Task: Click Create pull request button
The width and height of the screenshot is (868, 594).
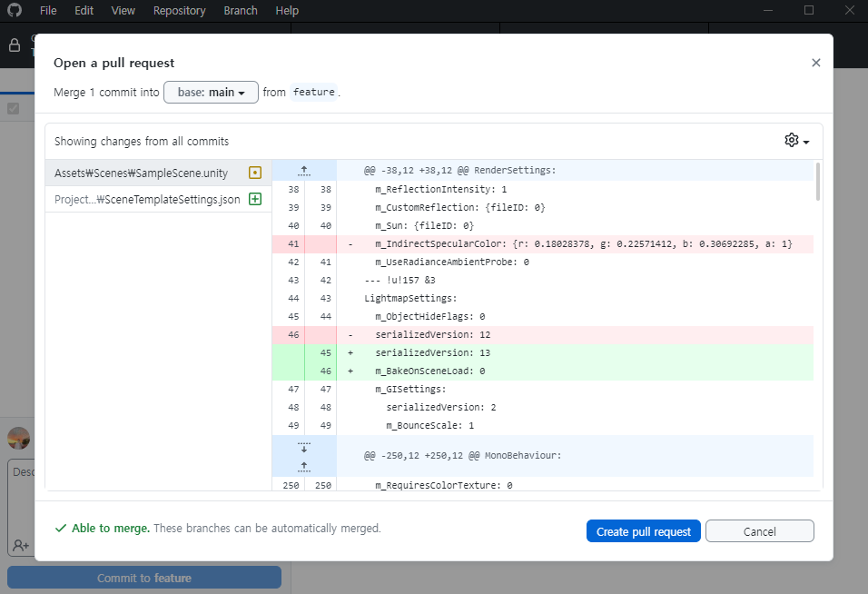Action: [x=643, y=531]
